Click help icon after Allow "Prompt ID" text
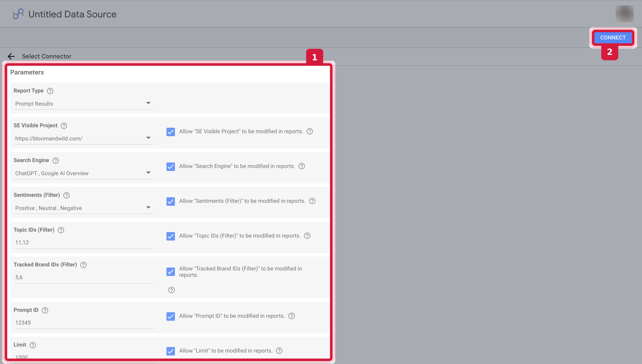The image size is (642, 364). 291,316
